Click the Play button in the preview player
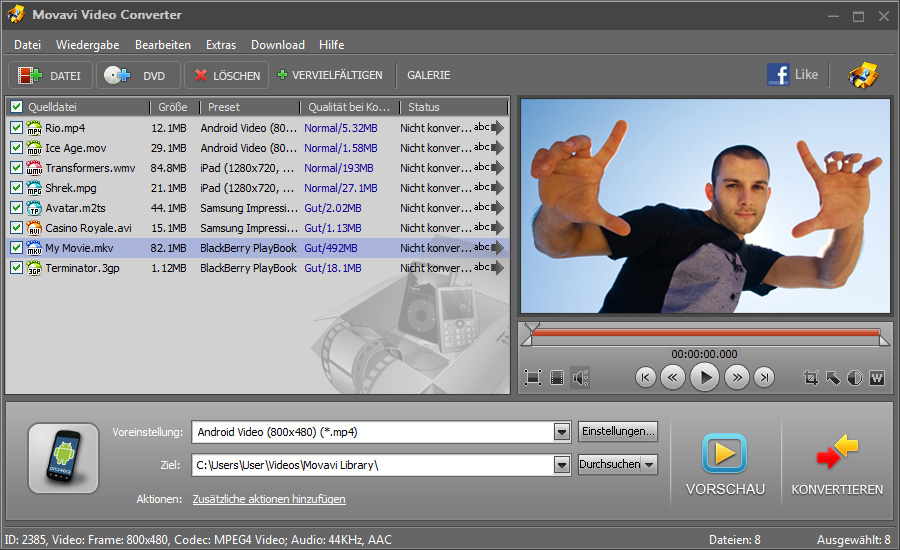Viewport: 900px width, 550px height. [x=705, y=377]
